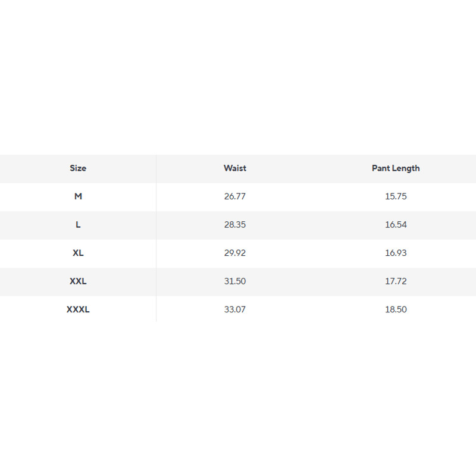476x476 pixels.
Task: Click the Waist column header
Action: pos(234,168)
